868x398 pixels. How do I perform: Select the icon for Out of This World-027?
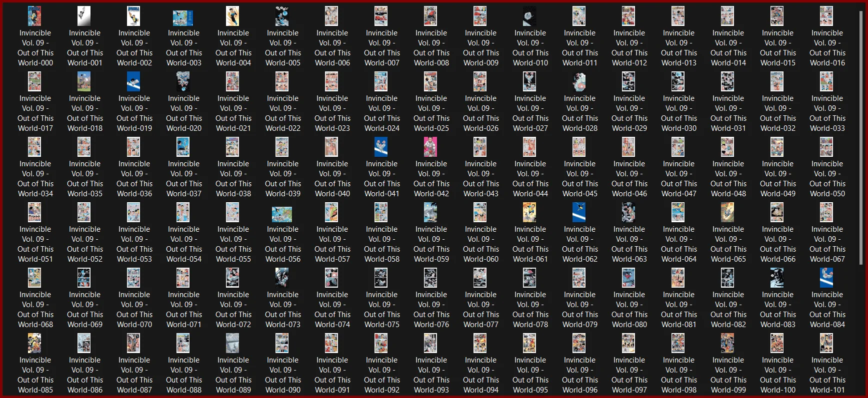coord(529,82)
